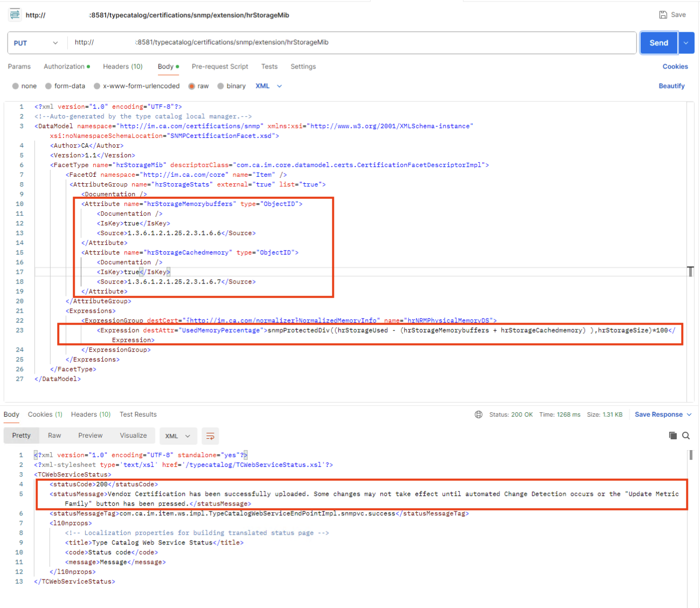Switch to the Authorization tab
This screenshot has height=608, width=700.
(x=67, y=67)
